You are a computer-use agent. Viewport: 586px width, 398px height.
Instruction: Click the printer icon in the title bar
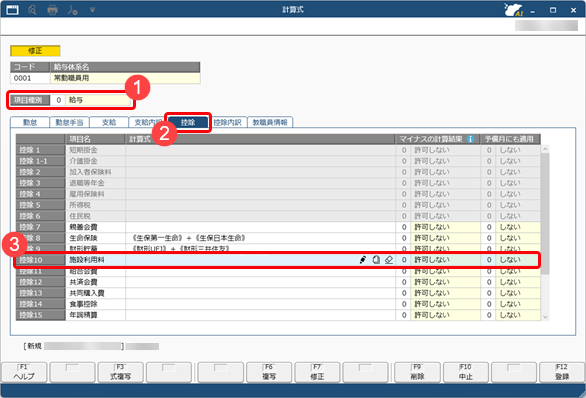52,10
